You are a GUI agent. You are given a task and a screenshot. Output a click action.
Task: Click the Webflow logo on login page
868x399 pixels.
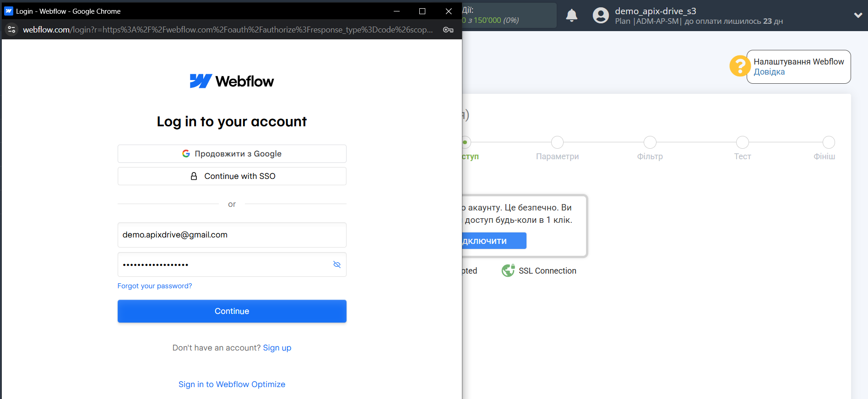coord(232,81)
